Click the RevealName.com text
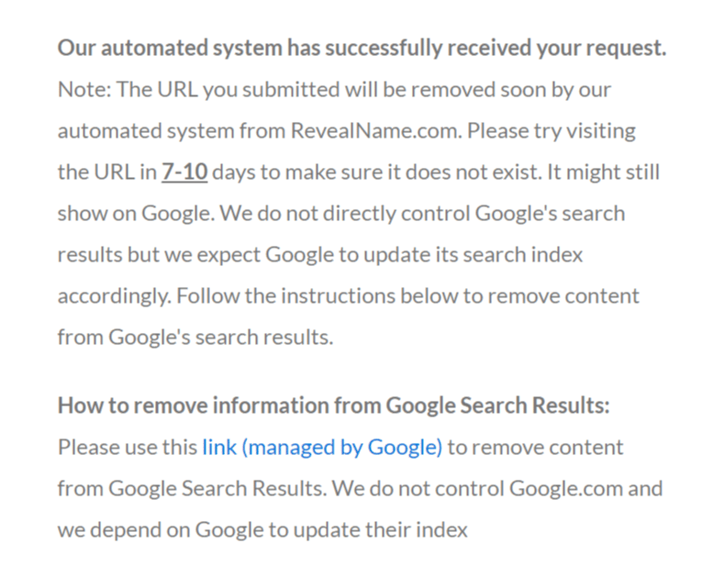Screen dimensions: 702x588 (x=376, y=130)
